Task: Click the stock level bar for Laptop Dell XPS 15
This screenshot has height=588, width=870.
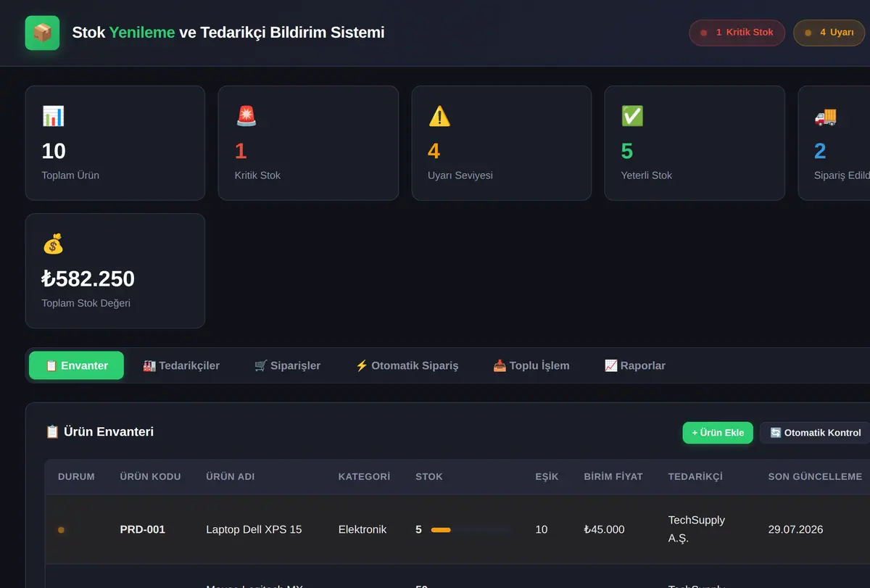Action: 470,530
